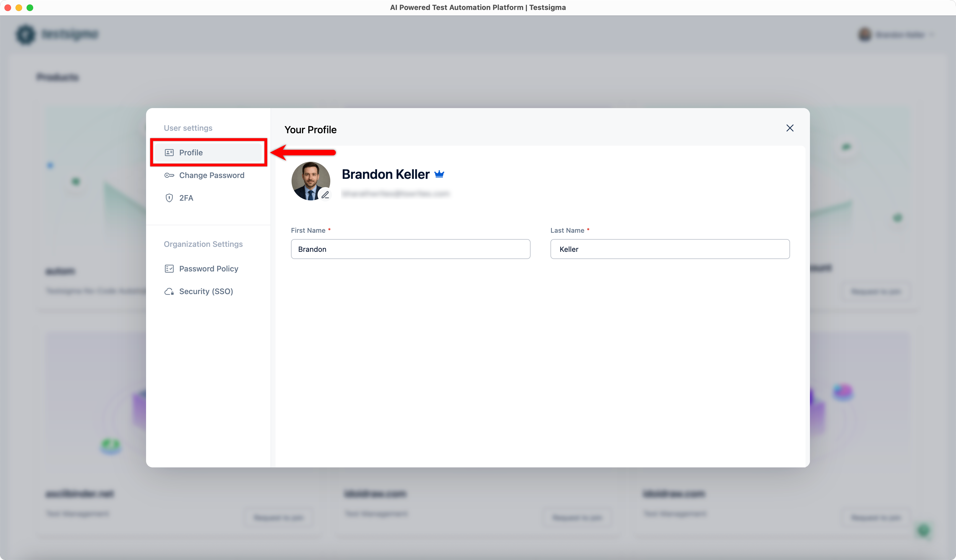Select 2FA from the User settings menu
Screen dimensions: 956x560
click(187, 198)
